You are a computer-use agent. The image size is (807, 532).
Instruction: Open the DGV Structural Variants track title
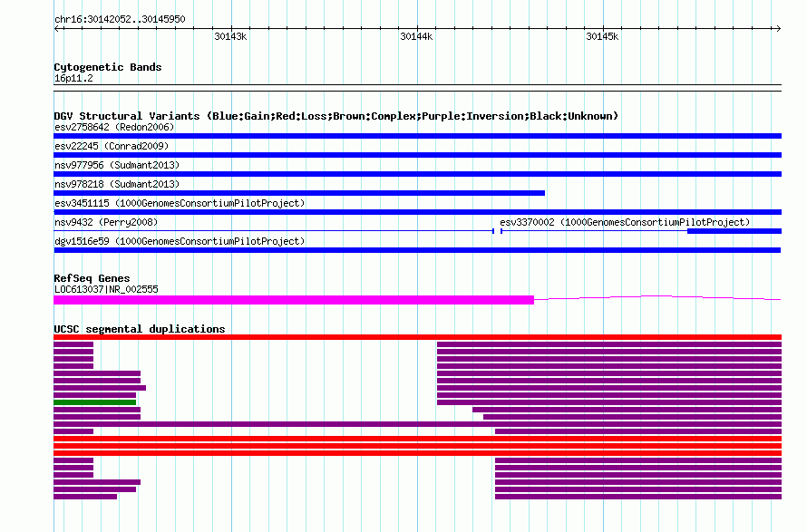coord(336,116)
